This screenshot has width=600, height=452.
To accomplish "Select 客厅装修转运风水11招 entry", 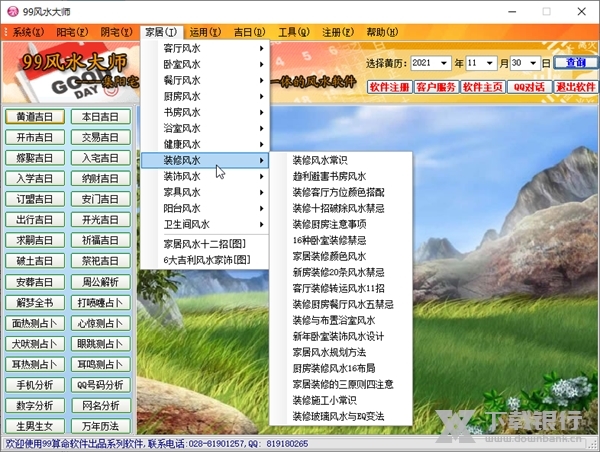I will [x=341, y=288].
